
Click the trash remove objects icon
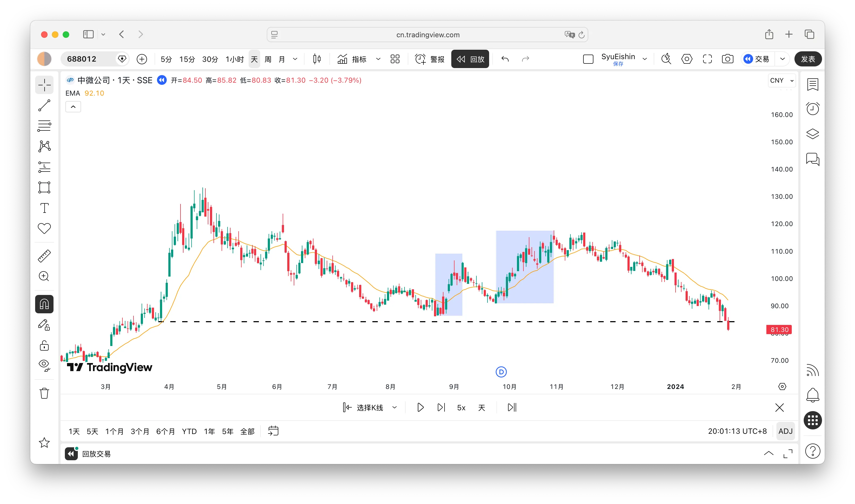pos(44,393)
